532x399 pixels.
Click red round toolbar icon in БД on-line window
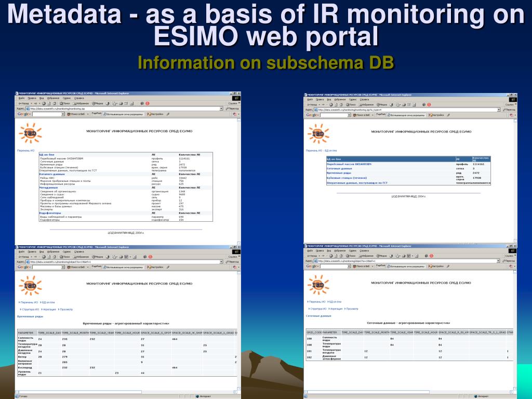pyautogui.click(x=429, y=105)
